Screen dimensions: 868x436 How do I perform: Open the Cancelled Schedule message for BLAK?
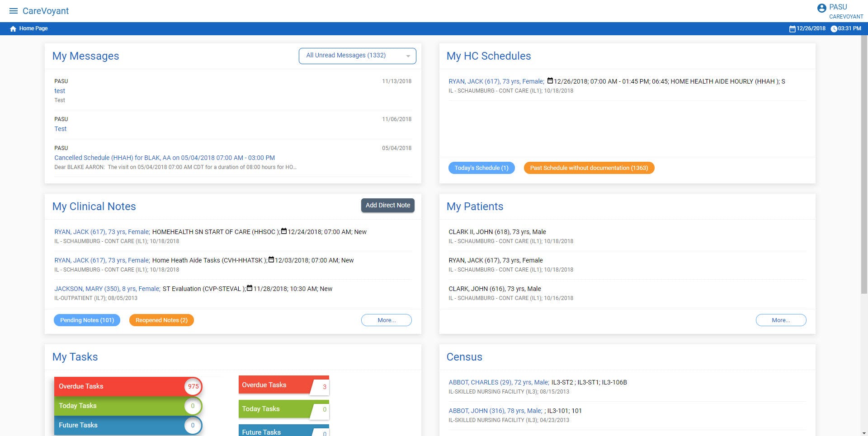click(165, 158)
